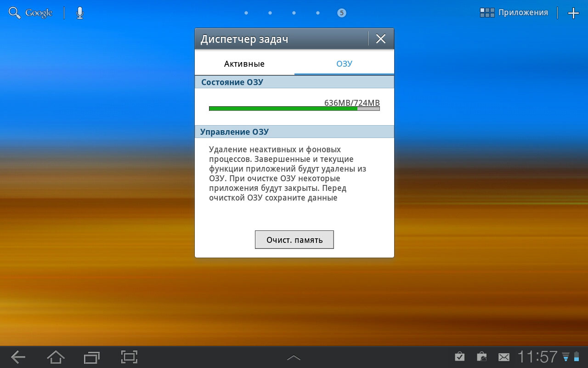Tap the Back navigation arrow

click(x=18, y=357)
